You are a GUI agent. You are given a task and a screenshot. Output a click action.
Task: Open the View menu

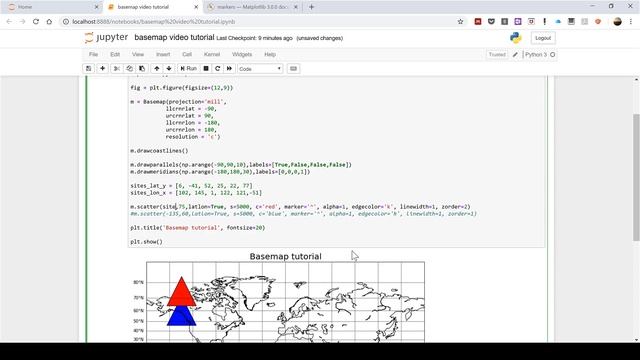tap(138, 54)
